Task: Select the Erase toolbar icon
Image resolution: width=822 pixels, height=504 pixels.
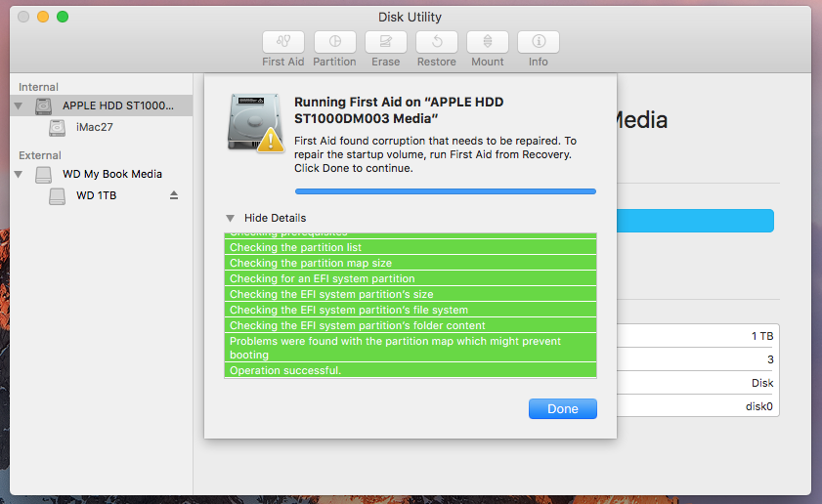Action: (386, 42)
